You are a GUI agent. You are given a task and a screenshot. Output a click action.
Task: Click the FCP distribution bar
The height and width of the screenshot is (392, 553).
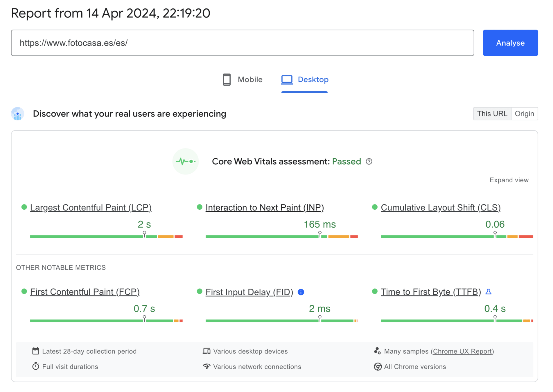coord(106,321)
